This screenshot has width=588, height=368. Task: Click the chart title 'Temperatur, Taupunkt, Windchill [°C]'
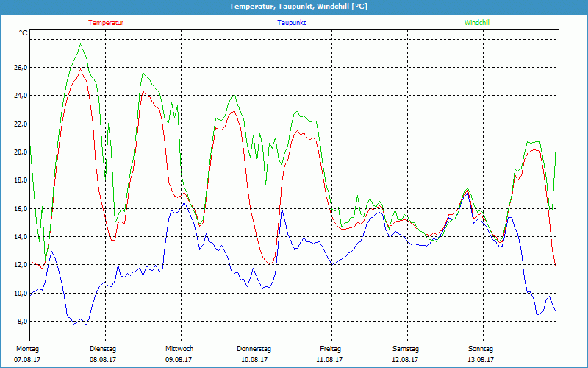[x=298, y=7]
